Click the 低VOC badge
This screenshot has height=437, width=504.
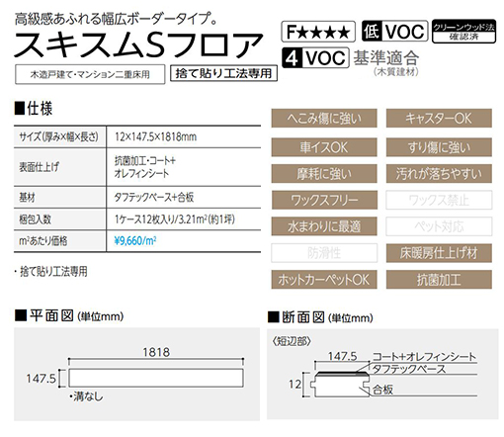click(394, 31)
